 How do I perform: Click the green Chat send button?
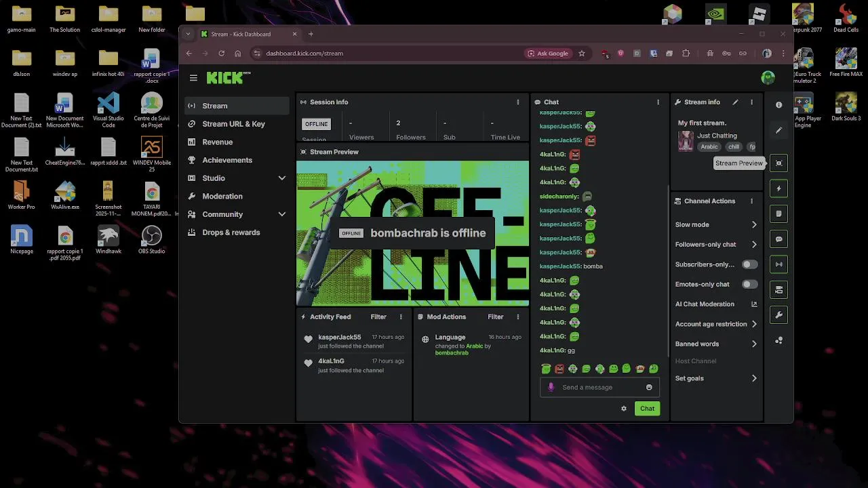coord(647,409)
